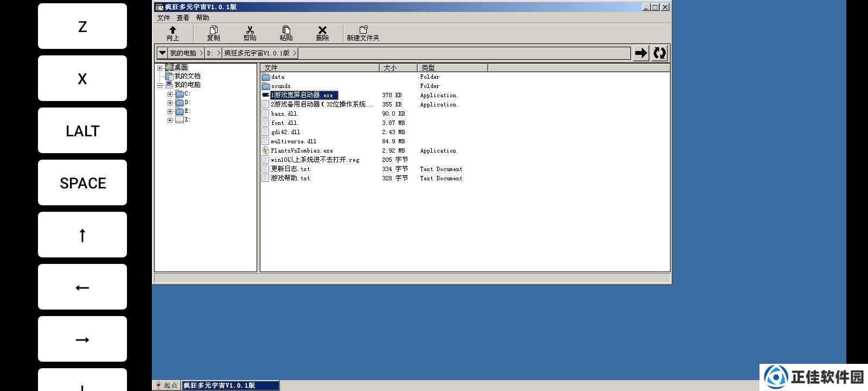The height and width of the screenshot is (391, 868).
Task: Tap the up arrow on-screen key
Action: (x=82, y=235)
